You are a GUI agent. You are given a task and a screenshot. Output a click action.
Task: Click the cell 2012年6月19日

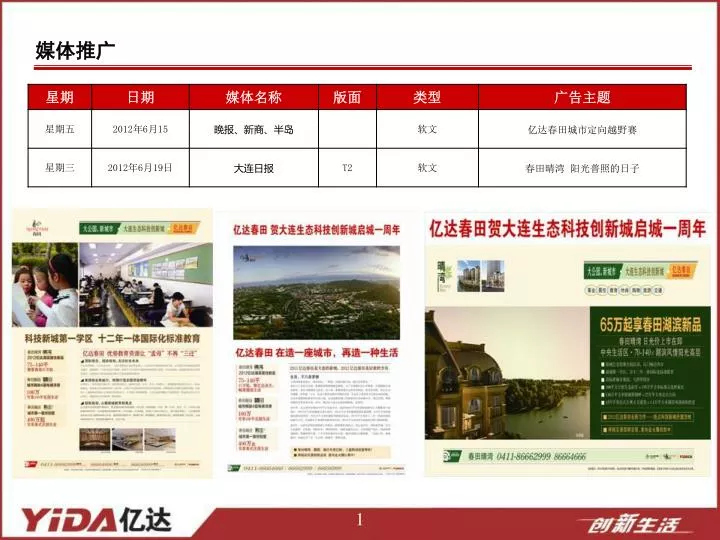pos(141,168)
